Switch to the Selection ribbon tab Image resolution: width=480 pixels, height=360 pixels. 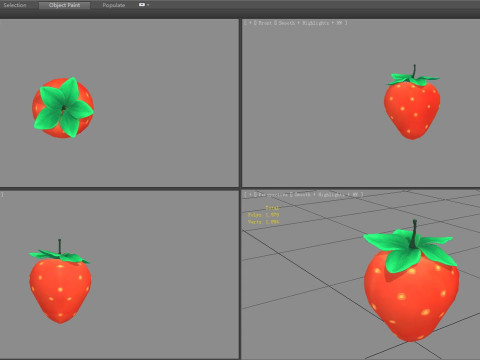(x=15, y=5)
